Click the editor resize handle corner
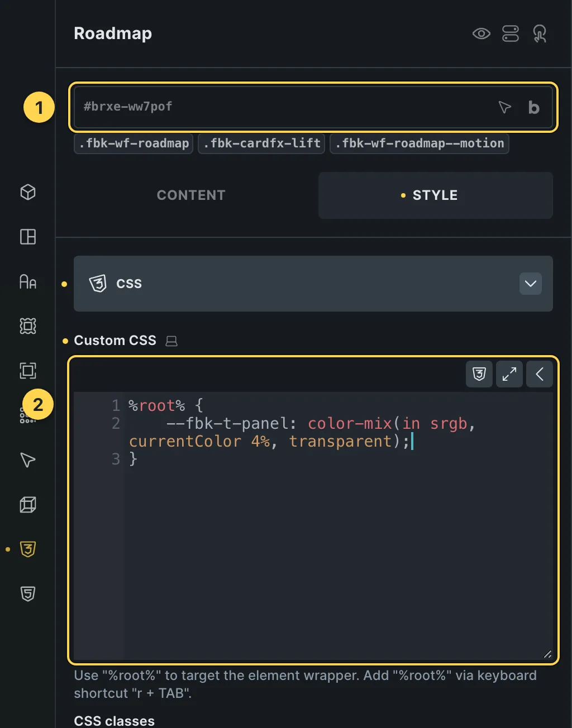This screenshot has height=728, width=572. [547, 654]
